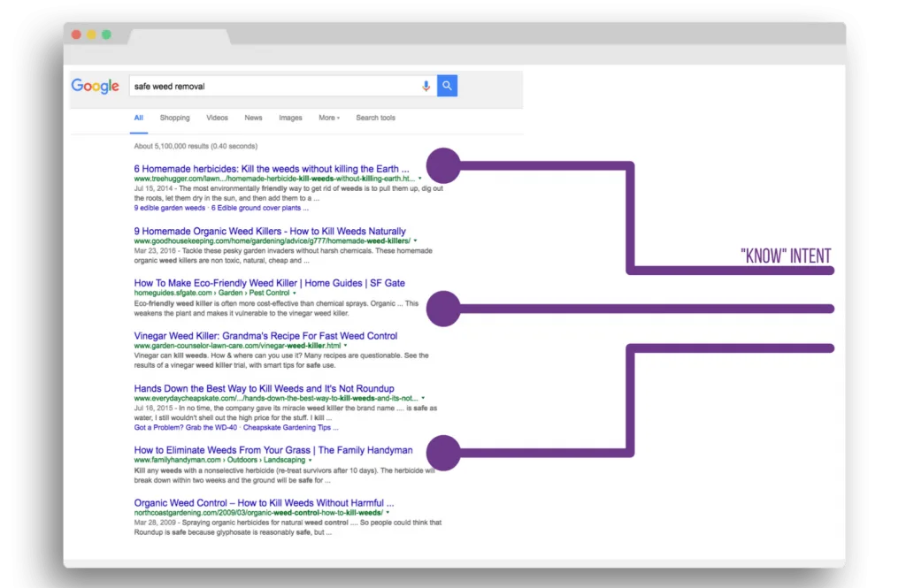Go to the News tab
The width and height of the screenshot is (906, 588).
pyautogui.click(x=253, y=118)
